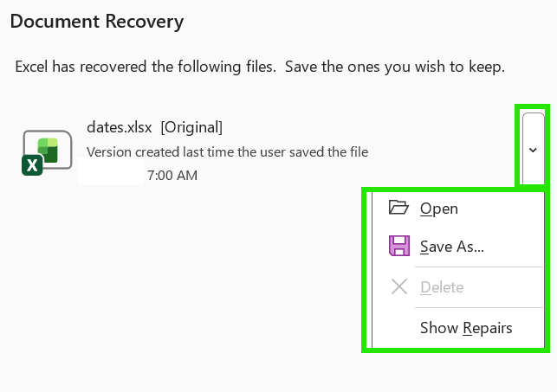Click the purple floppy disk Save icon
The height and width of the screenshot is (392, 557).
[399, 246]
